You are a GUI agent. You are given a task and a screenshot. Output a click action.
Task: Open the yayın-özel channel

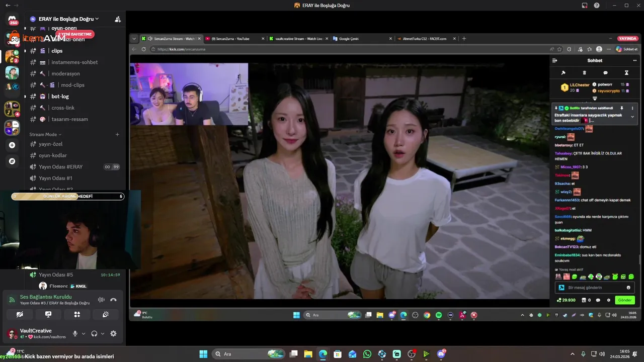pyautogui.click(x=50, y=144)
